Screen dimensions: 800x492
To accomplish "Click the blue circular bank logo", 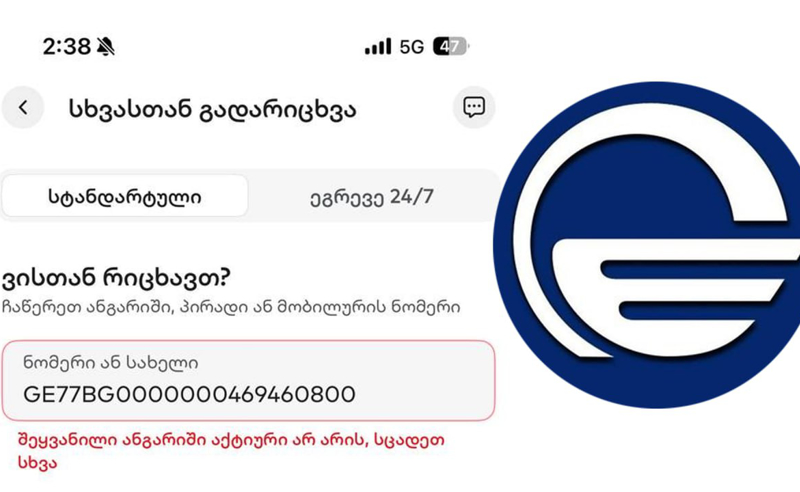I will tap(646, 245).
